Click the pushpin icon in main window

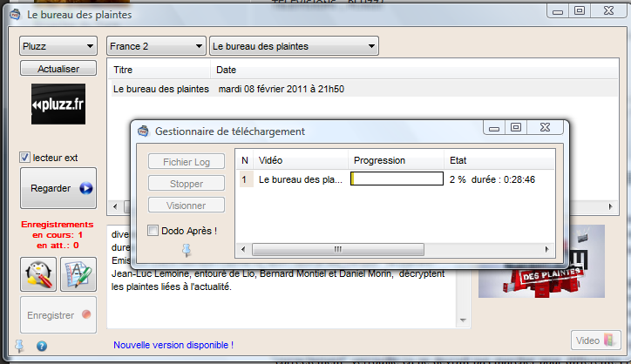19,346
